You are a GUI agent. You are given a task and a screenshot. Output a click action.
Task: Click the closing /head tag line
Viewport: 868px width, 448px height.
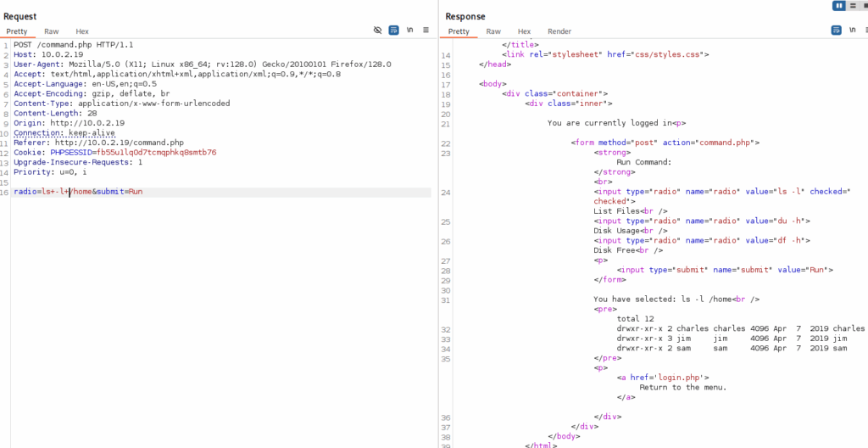pos(495,64)
